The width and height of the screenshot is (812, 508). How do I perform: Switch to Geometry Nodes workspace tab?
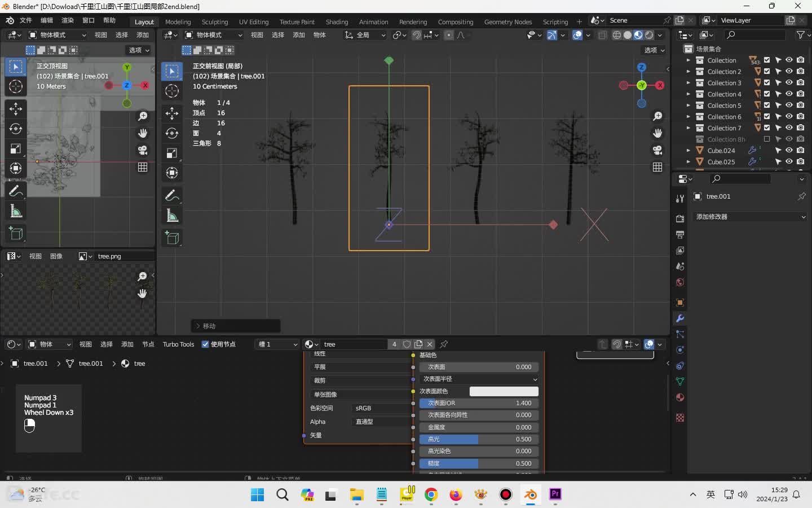coord(507,22)
